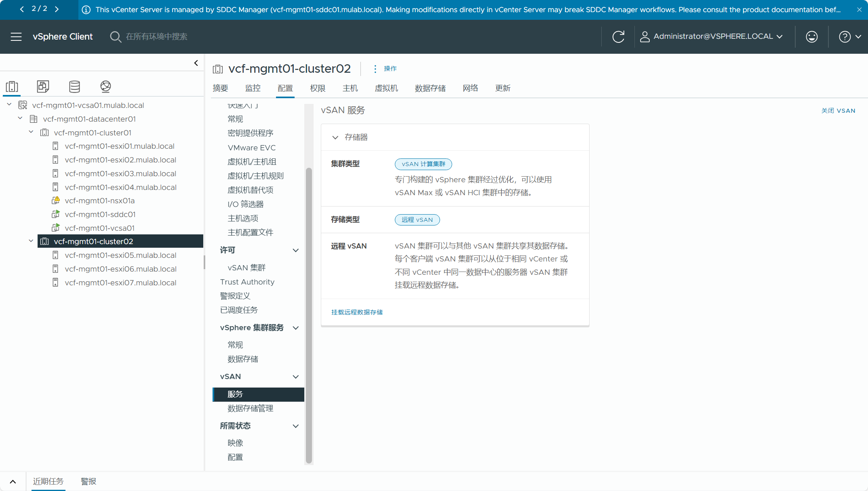Switch to the 警报 bottom tab
Screen dimensions: 868x491
pyautogui.click(x=88, y=482)
